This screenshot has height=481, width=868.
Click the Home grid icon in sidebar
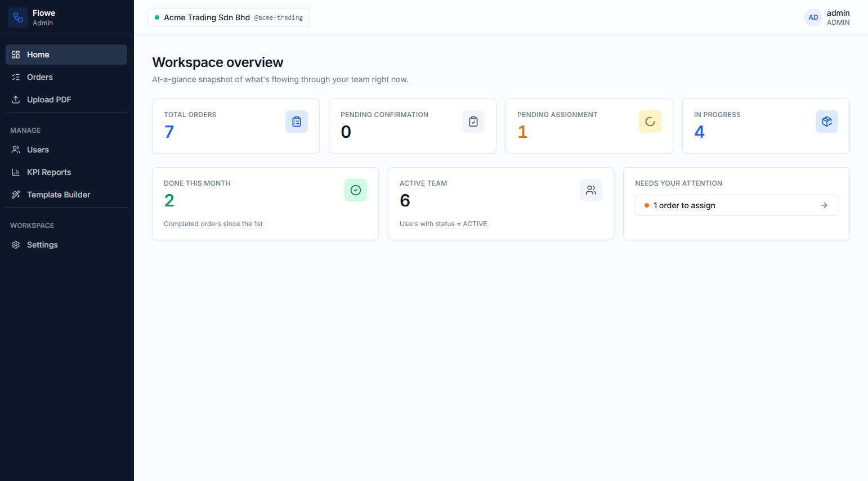[x=16, y=55]
